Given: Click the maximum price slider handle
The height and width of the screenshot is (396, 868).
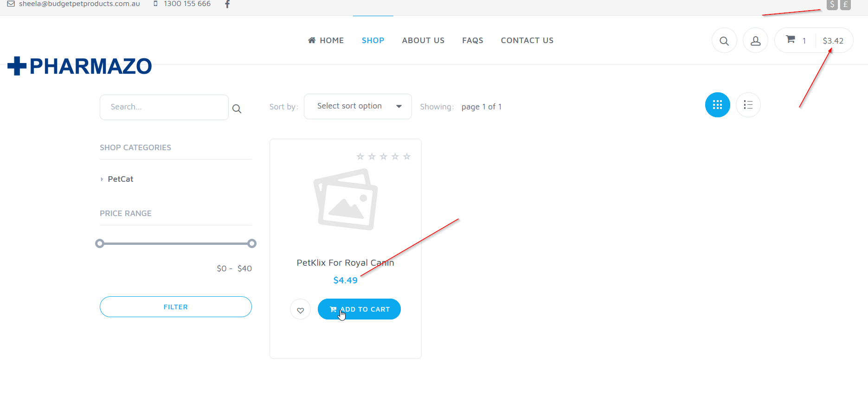Looking at the screenshot, I should [x=252, y=243].
